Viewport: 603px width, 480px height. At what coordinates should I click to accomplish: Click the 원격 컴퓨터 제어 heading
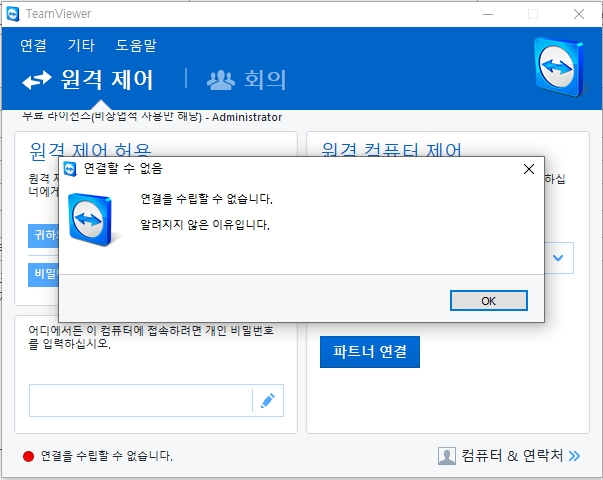[x=391, y=149]
